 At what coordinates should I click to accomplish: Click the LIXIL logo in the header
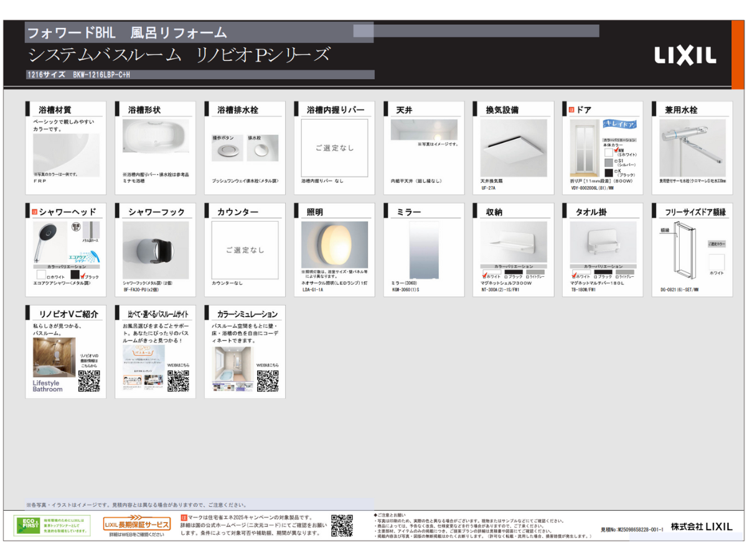pyautogui.click(x=685, y=55)
